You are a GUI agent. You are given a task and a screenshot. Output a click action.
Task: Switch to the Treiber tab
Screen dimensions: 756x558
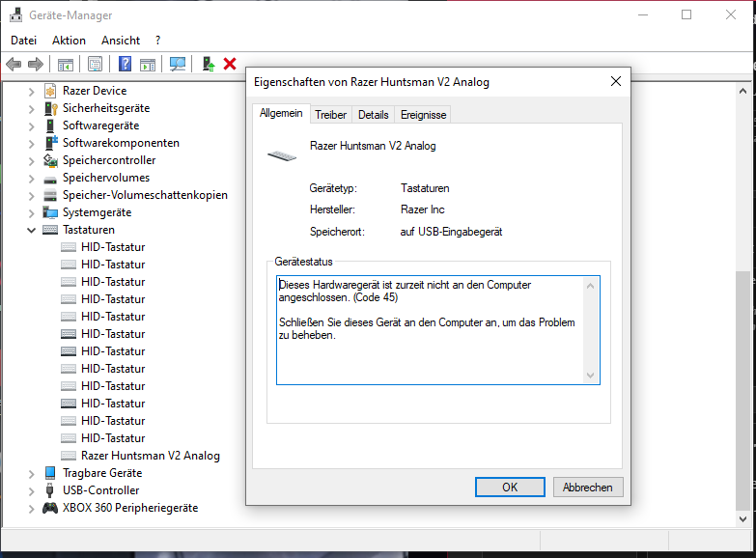(x=331, y=115)
